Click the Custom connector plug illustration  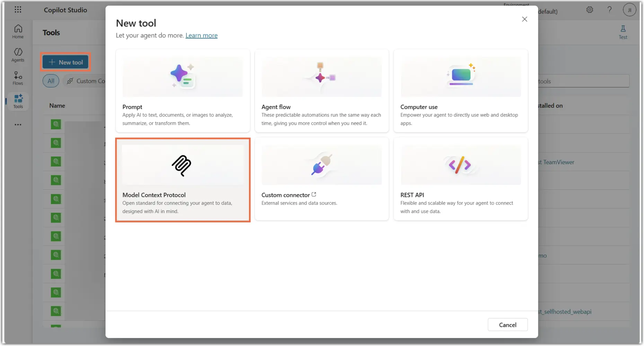(x=321, y=165)
